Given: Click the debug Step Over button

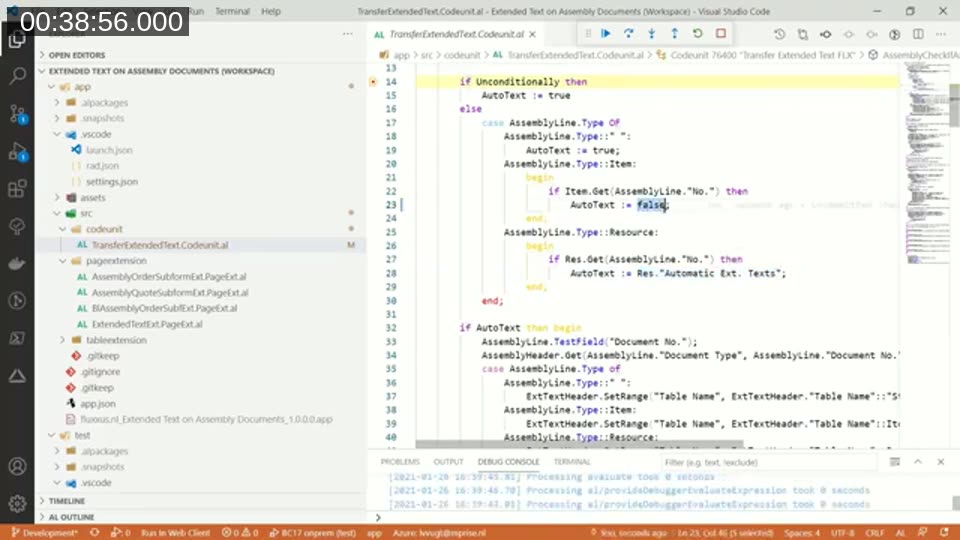Looking at the screenshot, I should coord(628,34).
